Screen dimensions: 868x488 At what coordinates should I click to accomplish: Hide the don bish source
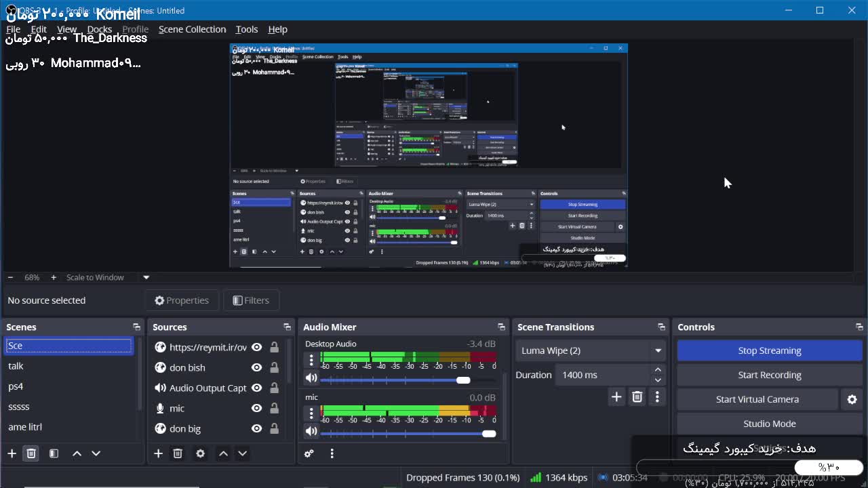tap(256, 367)
